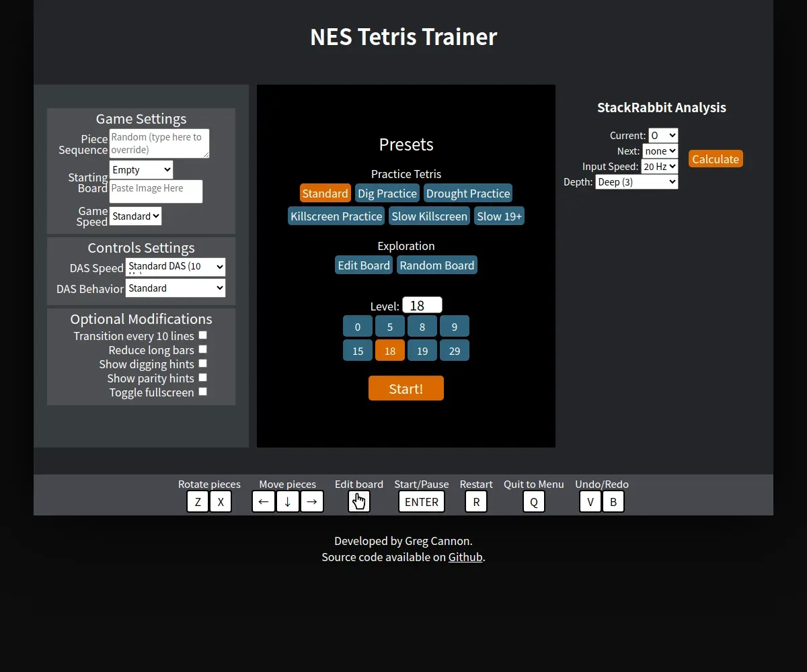Open the DAS Behavior dropdown

point(176,288)
